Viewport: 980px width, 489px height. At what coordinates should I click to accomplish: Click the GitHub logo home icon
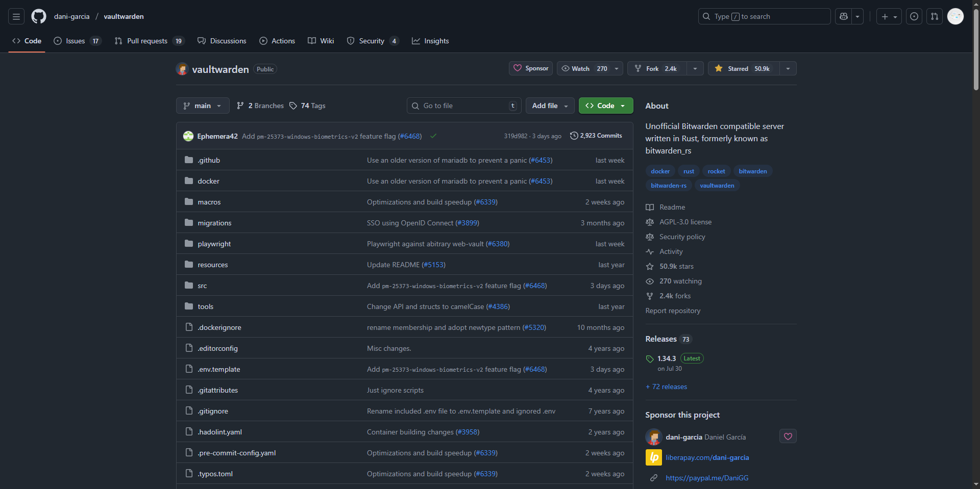point(39,16)
